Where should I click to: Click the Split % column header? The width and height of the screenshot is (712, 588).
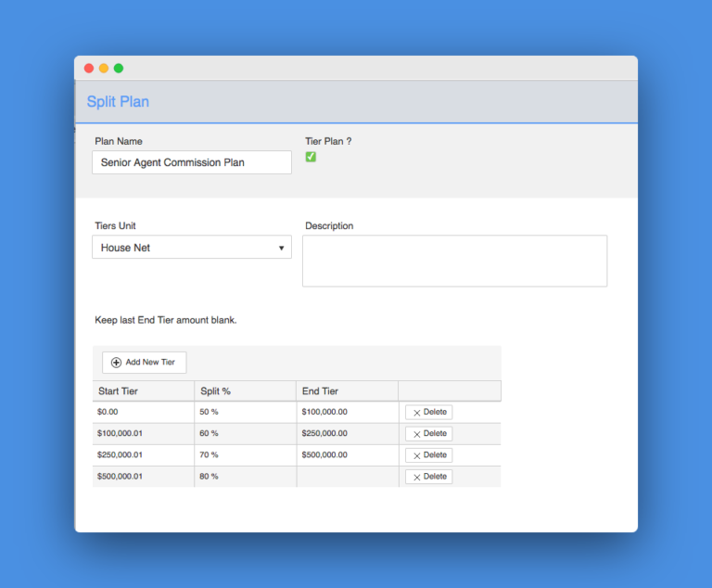pyautogui.click(x=245, y=390)
